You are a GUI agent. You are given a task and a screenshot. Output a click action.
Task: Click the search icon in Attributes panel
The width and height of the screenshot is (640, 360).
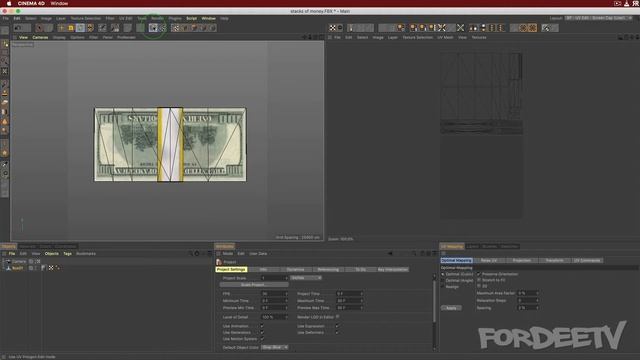(414, 253)
